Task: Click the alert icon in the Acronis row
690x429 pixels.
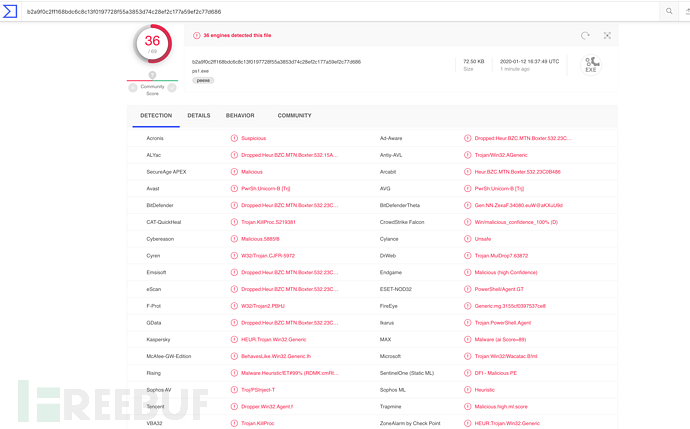Action: [x=234, y=138]
